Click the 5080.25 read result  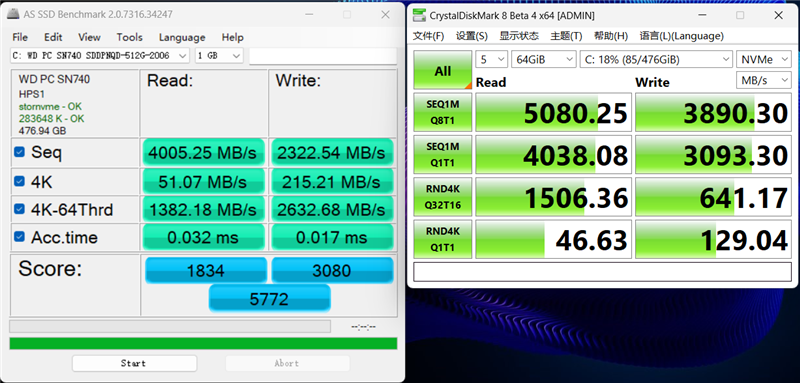[554, 112]
